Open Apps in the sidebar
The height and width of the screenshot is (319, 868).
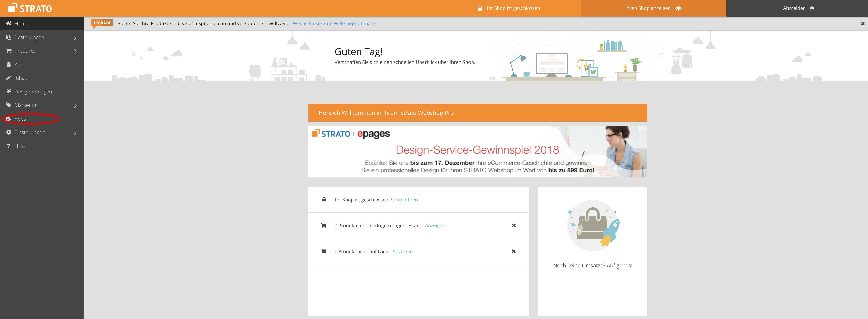coord(42,119)
